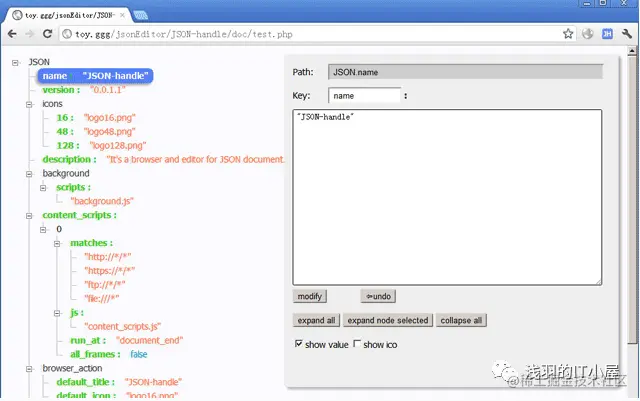Select the 16 key under icons
640x401 pixels.
tap(65, 118)
